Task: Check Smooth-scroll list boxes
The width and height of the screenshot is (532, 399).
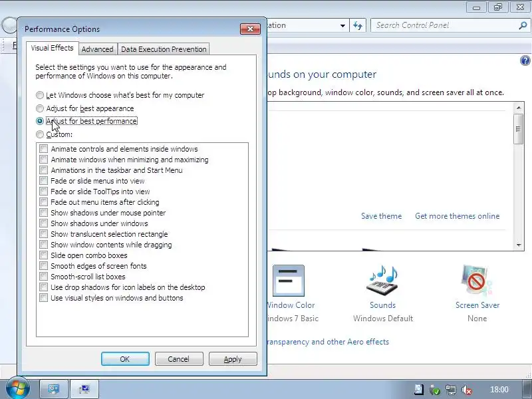Action: 43,277
